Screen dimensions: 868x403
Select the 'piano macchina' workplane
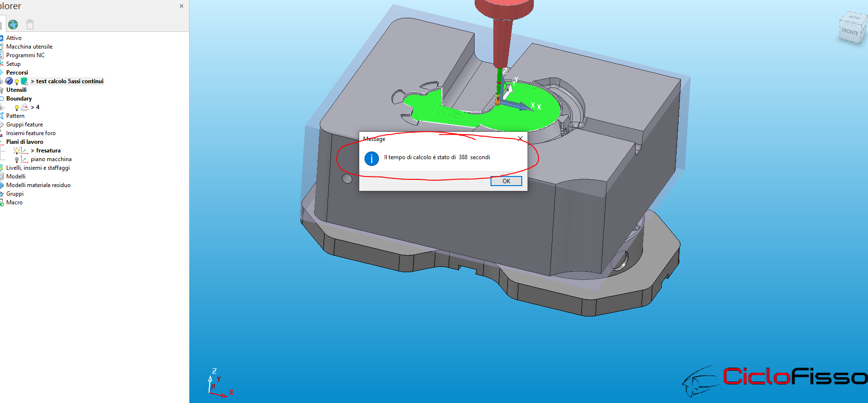click(x=51, y=159)
